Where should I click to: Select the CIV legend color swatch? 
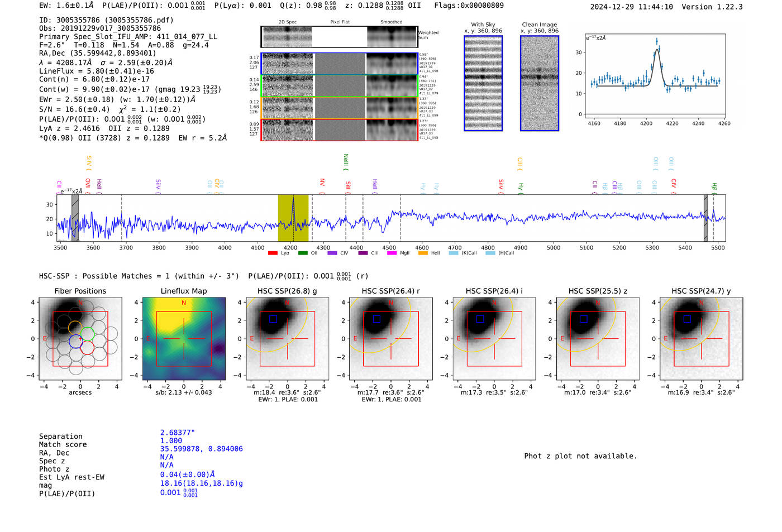coord(332,253)
